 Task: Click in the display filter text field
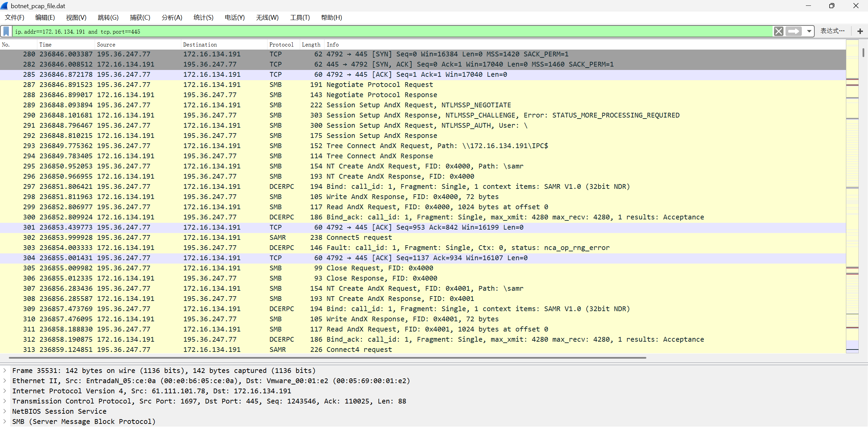point(373,32)
